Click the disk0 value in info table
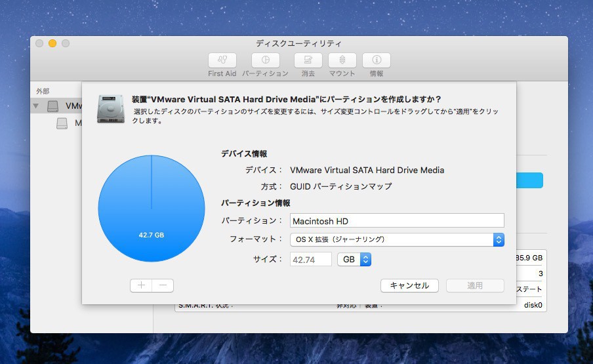This screenshot has height=364, width=593. [533, 305]
